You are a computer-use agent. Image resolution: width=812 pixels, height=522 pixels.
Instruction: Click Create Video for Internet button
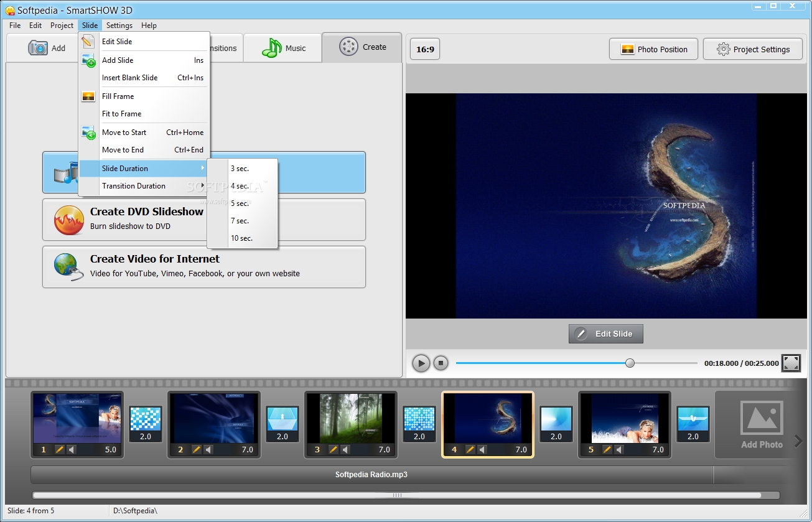(x=204, y=267)
